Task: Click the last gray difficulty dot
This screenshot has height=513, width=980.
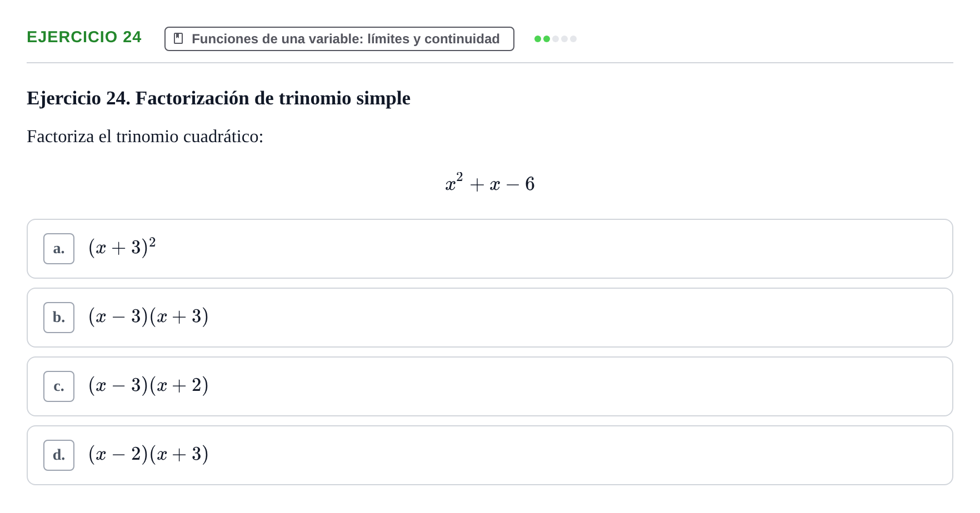Action: [x=573, y=39]
